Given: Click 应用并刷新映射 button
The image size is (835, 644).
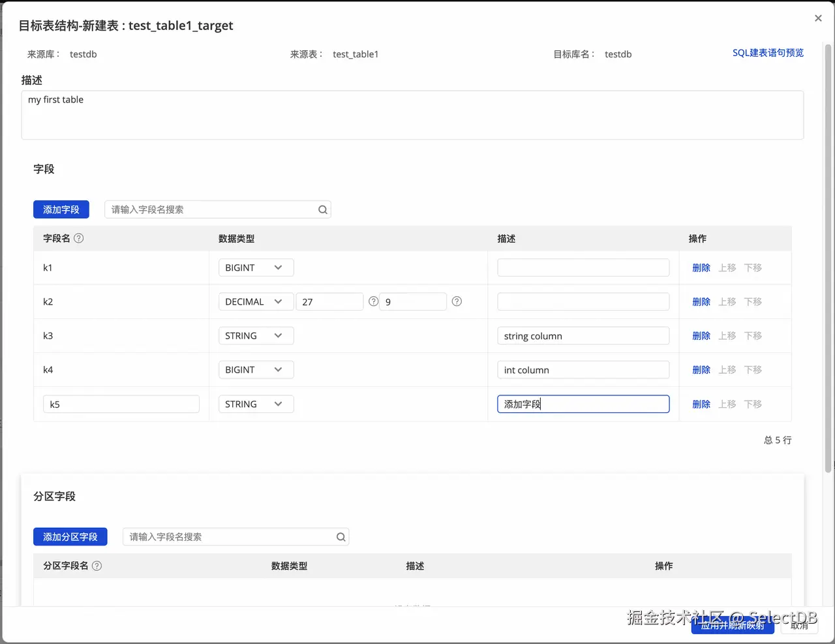Looking at the screenshot, I should [733, 625].
